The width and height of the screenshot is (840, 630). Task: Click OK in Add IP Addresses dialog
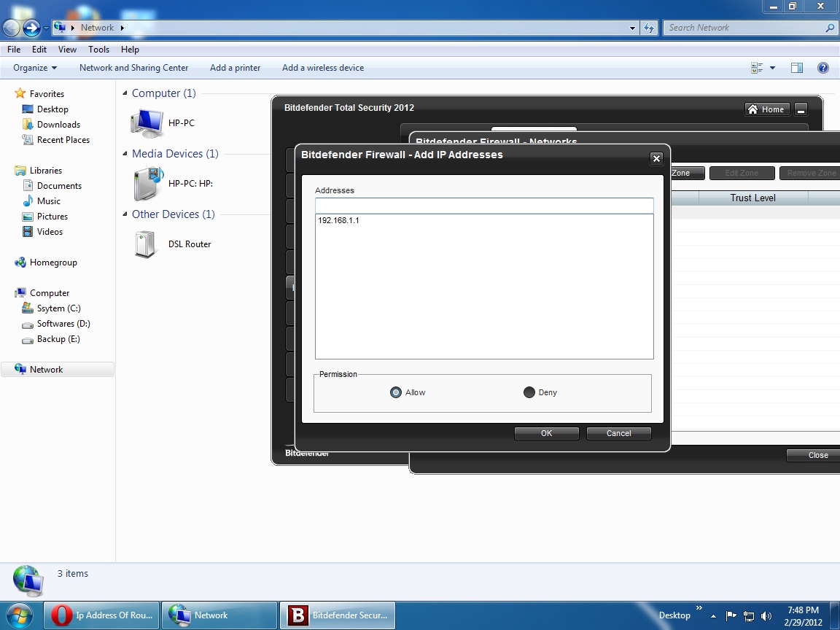[546, 433]
